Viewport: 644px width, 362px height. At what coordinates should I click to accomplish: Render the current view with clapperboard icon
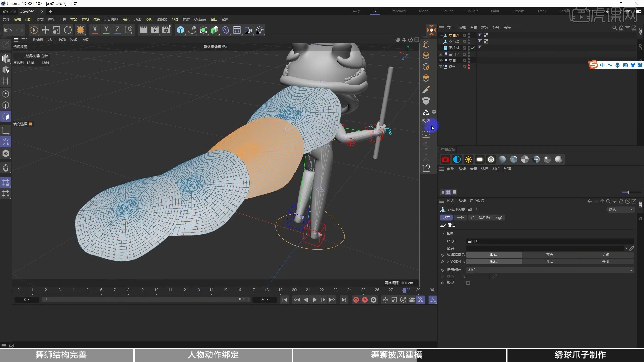pyautogui.click(x=143, y=30)
